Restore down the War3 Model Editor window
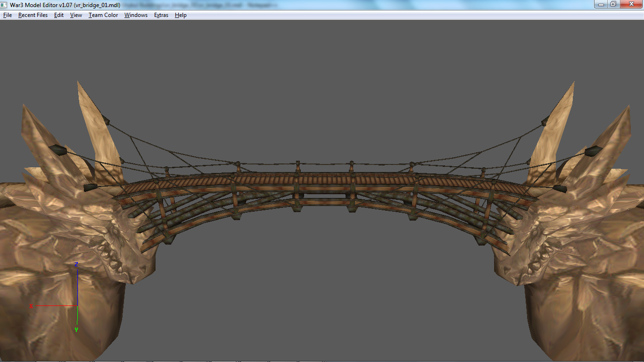The height and width of the screenshot is (362, 644). [613, 4]
